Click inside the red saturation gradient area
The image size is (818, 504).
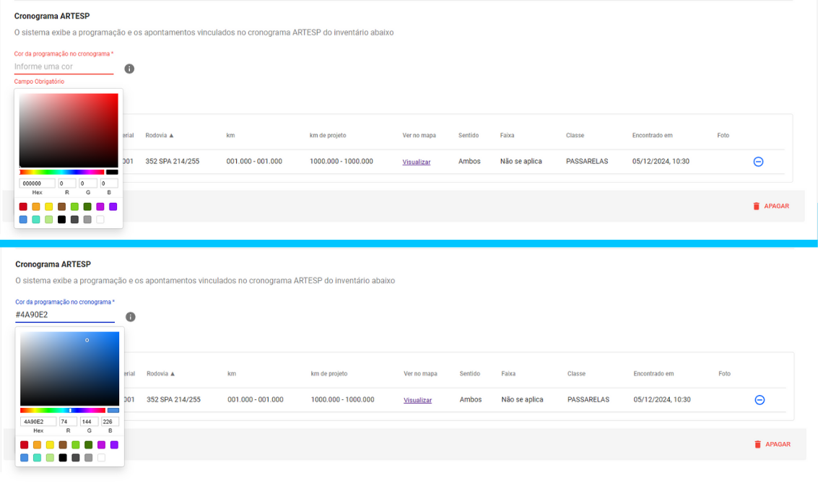pyautogui.click(x=69, y=130)
